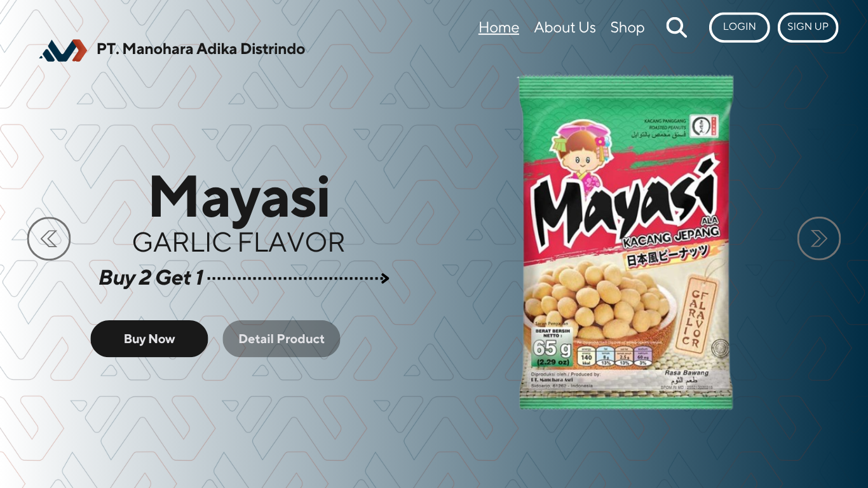Click the 65 g net weight label
868x488 pixels.
552,348
